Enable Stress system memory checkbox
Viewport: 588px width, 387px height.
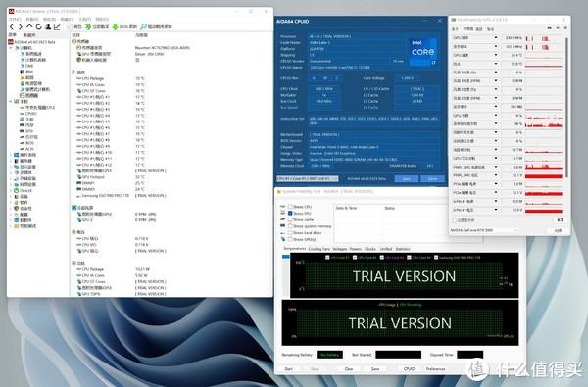290,226
